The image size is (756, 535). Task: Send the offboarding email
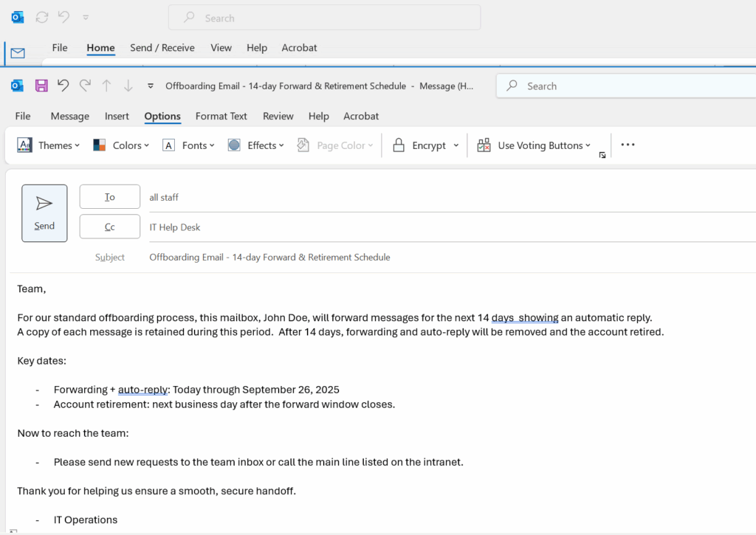point(44,213)
